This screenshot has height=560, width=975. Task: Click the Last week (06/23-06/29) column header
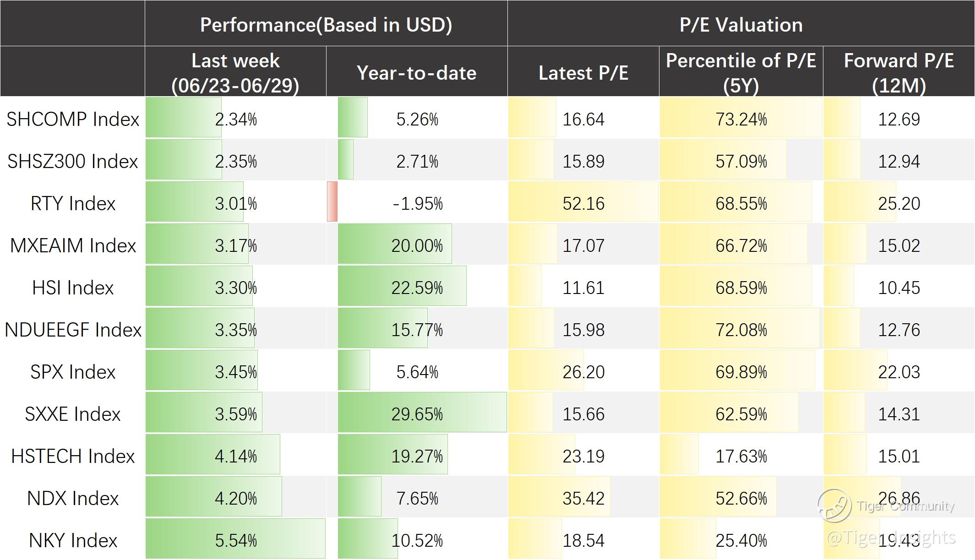pos(235,72)
